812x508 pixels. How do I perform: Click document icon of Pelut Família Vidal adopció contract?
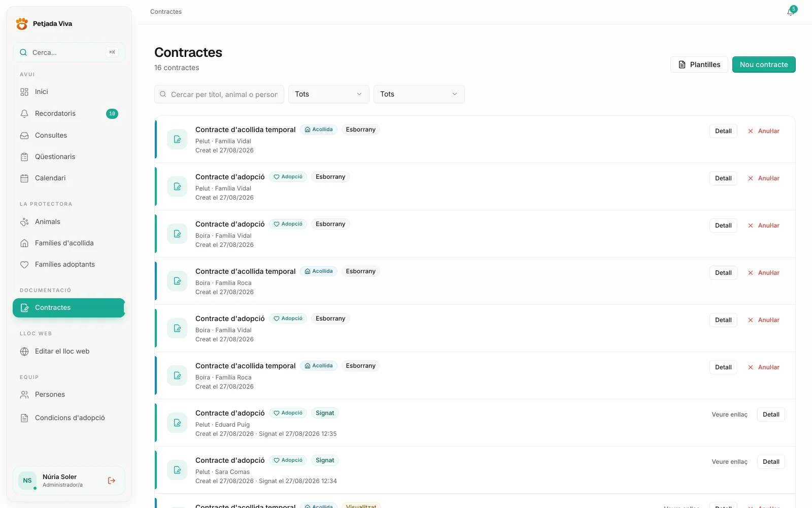coord(177,186)
